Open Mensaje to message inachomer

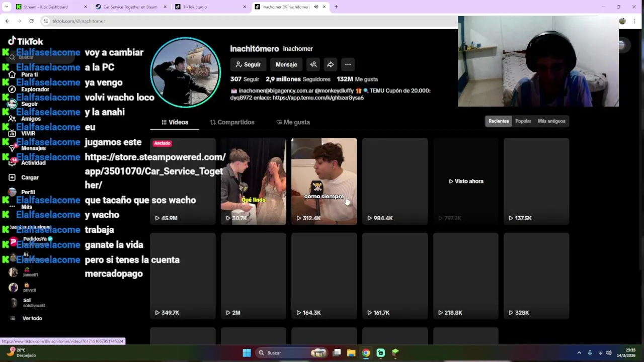(x=286, y=64)
